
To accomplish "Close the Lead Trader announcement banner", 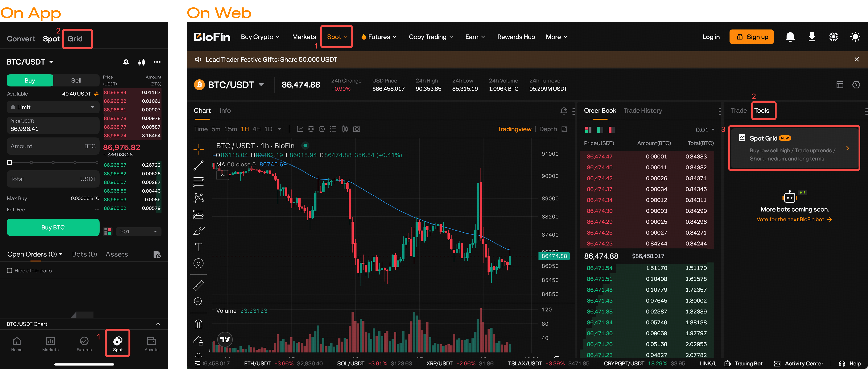I will click(857, 59).
